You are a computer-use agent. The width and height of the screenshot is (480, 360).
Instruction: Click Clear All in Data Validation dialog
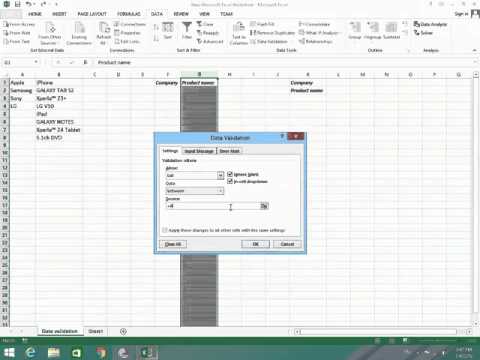pyautogui.click(x=173, y=244)
